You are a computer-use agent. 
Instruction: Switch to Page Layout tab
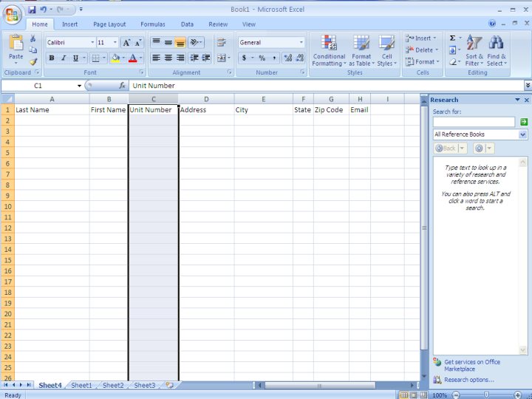point(109,24)
